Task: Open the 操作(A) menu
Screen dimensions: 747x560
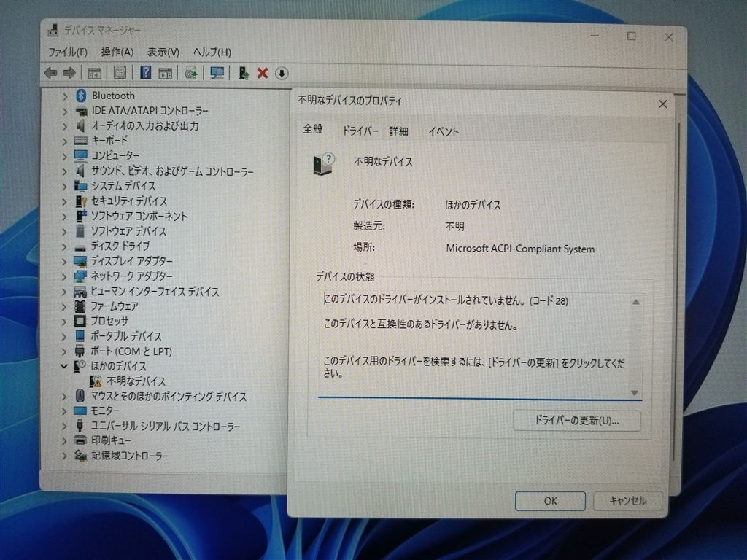Action: [x=117, y=52]
